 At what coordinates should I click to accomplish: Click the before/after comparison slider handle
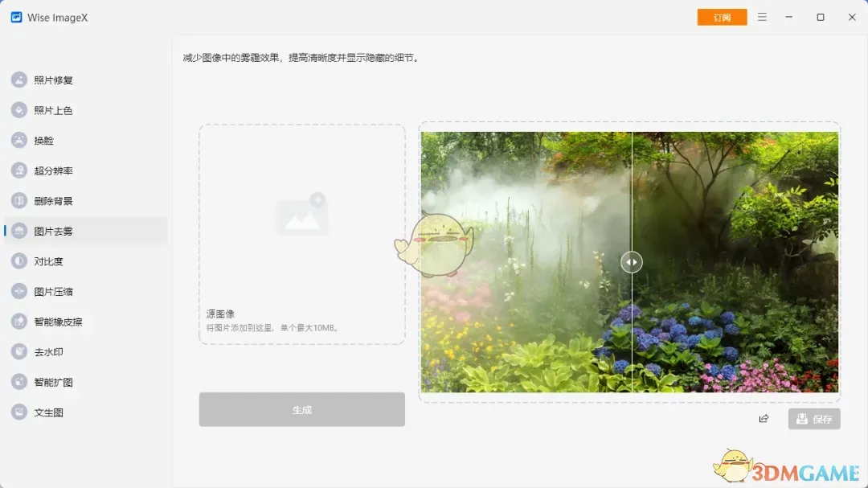click(x=632, y=262)
